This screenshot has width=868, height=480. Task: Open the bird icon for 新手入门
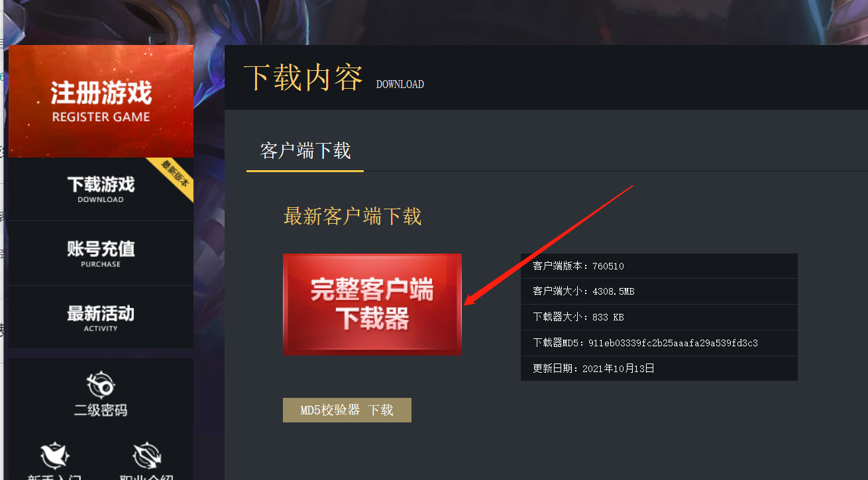tap(54, 455)
